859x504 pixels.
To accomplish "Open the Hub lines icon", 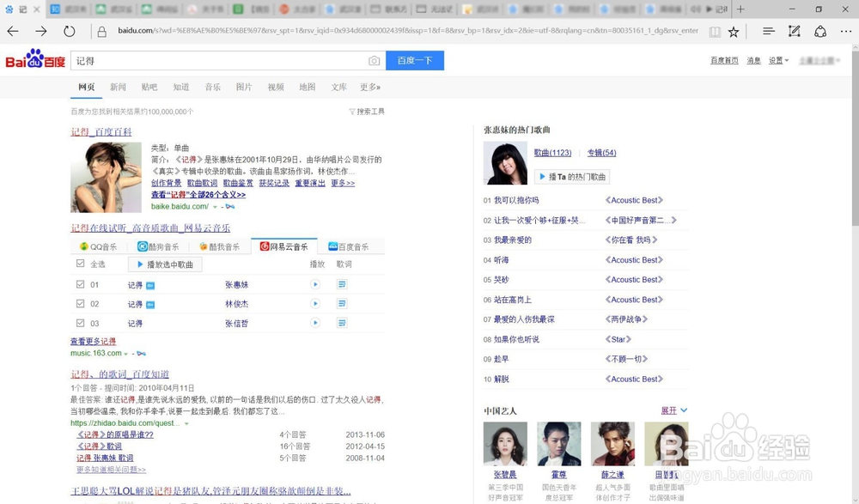I will pyautogui.click(x=769, y=31).
